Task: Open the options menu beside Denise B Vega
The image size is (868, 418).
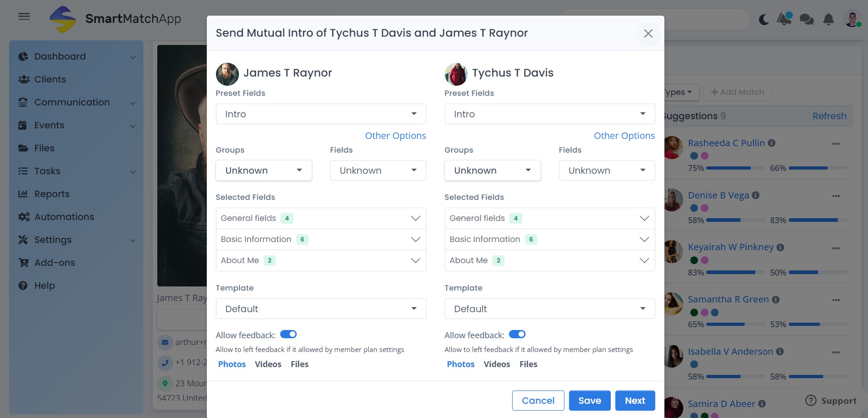Action: pos(836,196)
